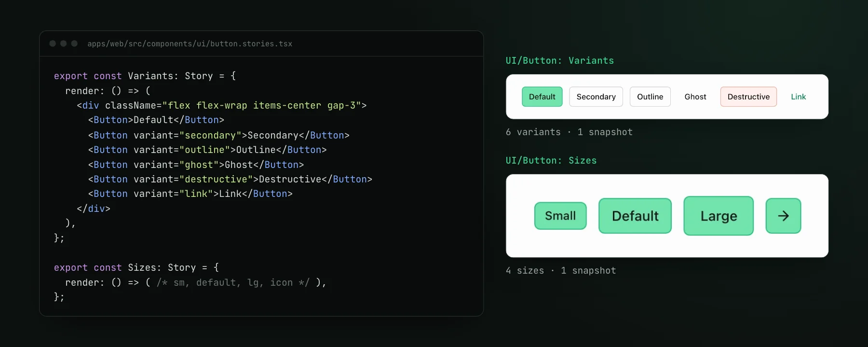868x347 pixels.
Task: Click the Small size button
Action: (560, 216)
